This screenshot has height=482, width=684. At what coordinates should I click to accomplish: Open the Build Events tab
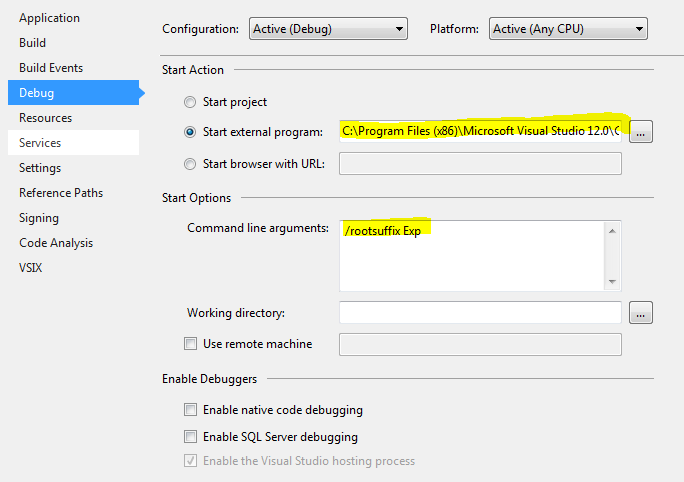point(51,68)
